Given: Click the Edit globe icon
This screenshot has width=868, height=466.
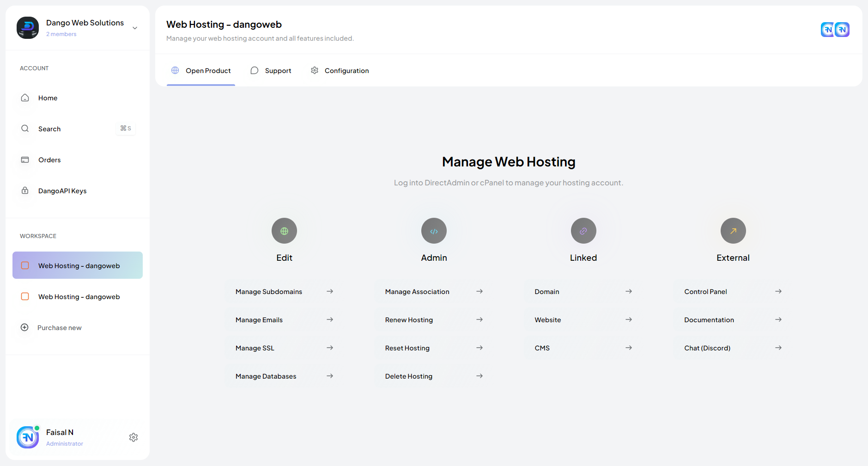Looking at the screenshot, I should (x=284, y=231).
